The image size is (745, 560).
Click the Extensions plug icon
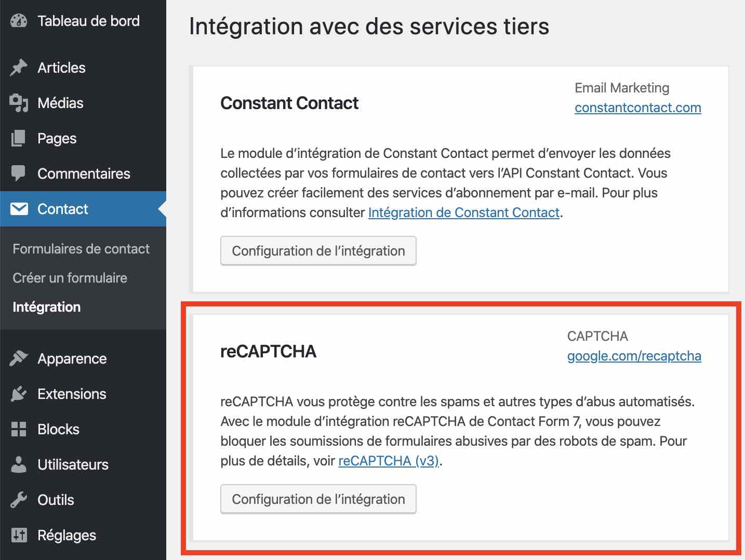tap(19, 394)
